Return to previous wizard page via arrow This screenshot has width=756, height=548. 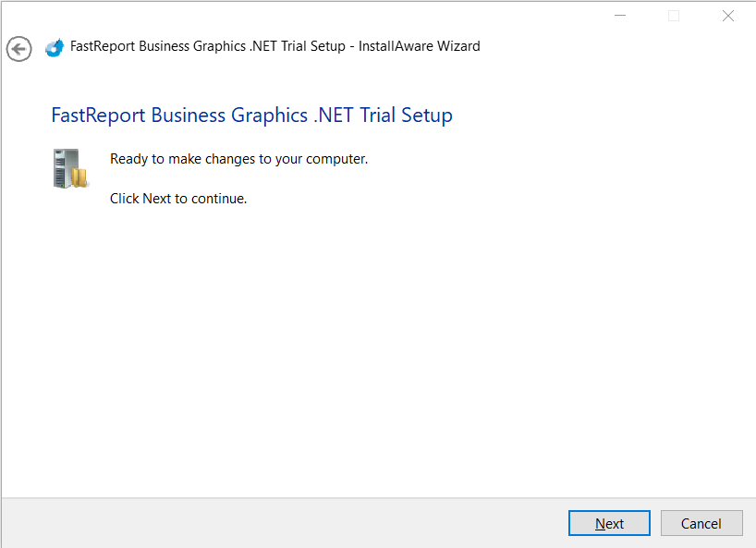(x=18, y=49)
